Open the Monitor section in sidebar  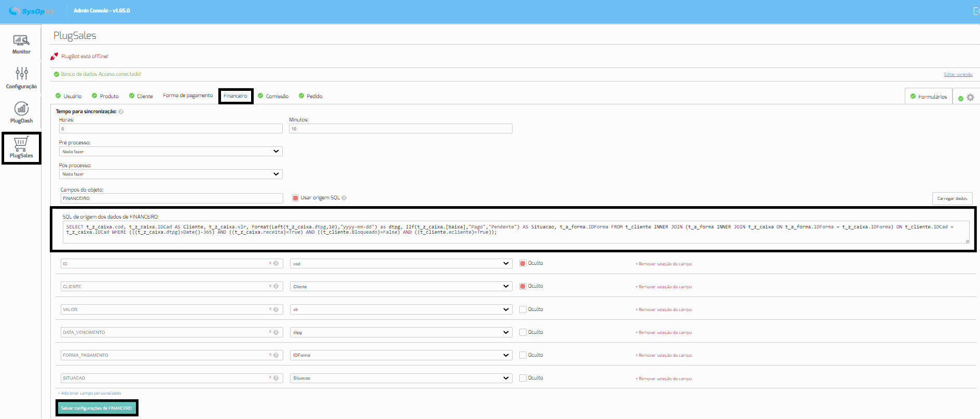coord(21,44)
